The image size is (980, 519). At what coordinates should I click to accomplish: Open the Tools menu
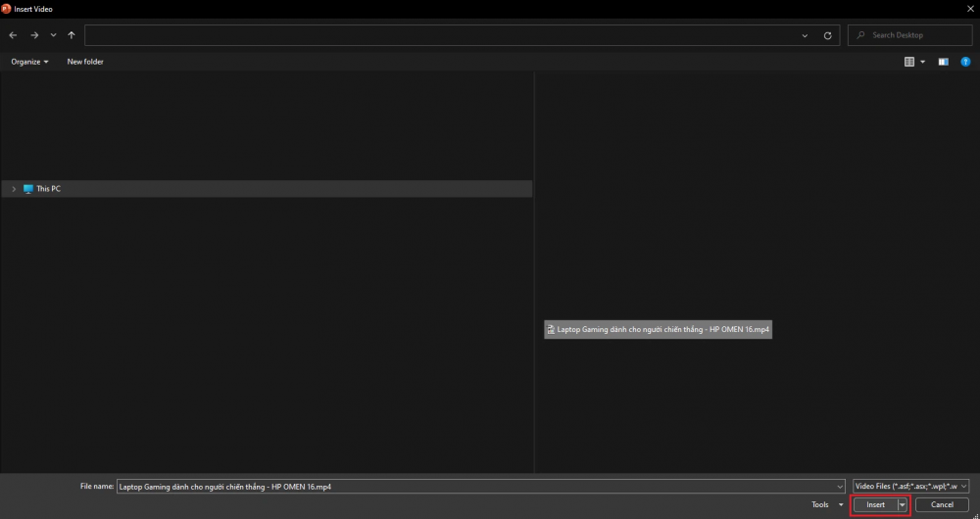[827, 504]
